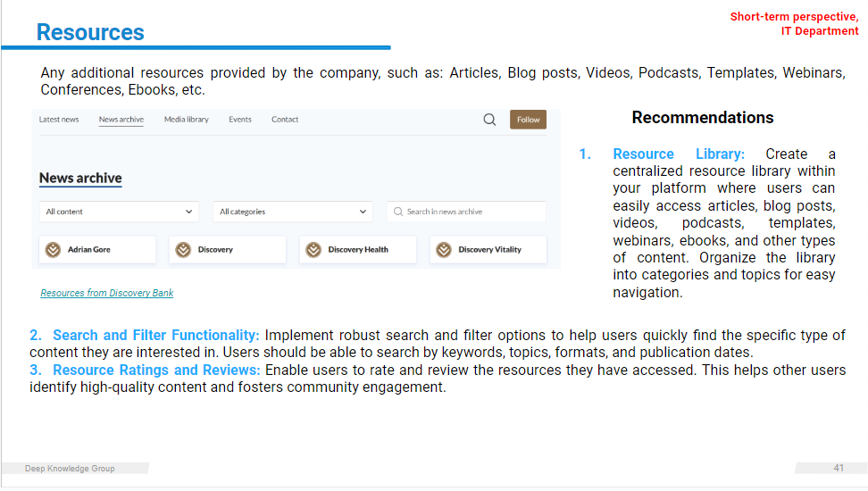Switch to the Events tab
868x491 pixels.
coord(240,120)
